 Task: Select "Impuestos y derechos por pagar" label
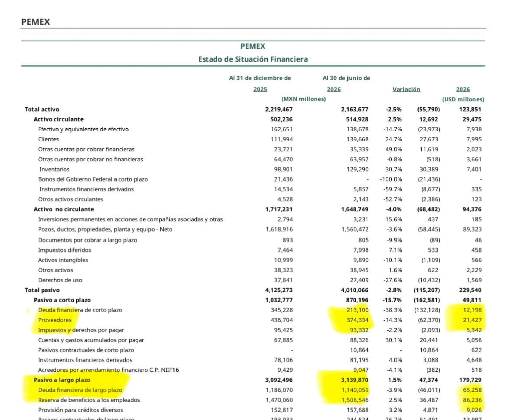pos(81,330)
